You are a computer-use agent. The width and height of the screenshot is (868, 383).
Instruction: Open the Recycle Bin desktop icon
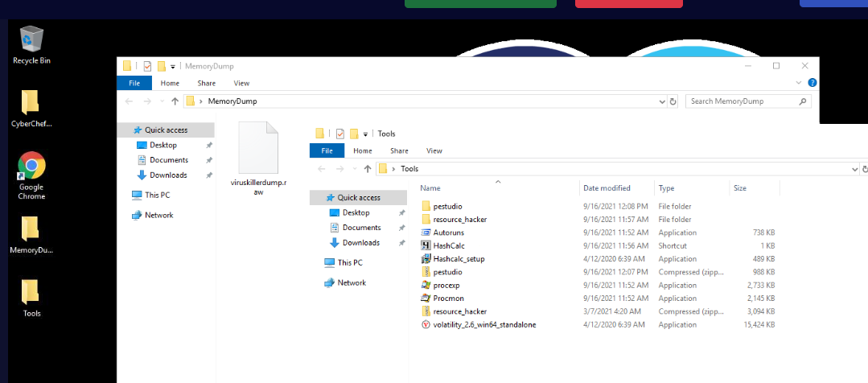tap(31, 45)
